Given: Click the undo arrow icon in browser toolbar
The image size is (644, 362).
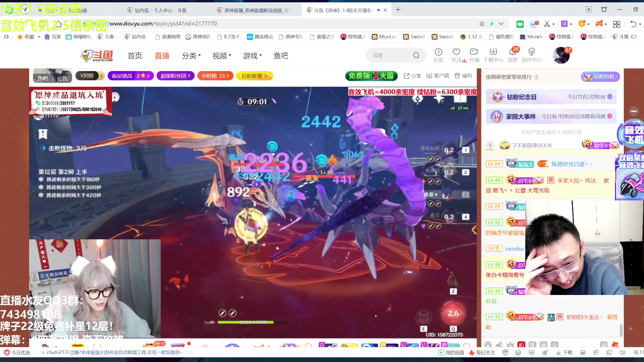Looking at the screenshot, I should pos(633,24).
